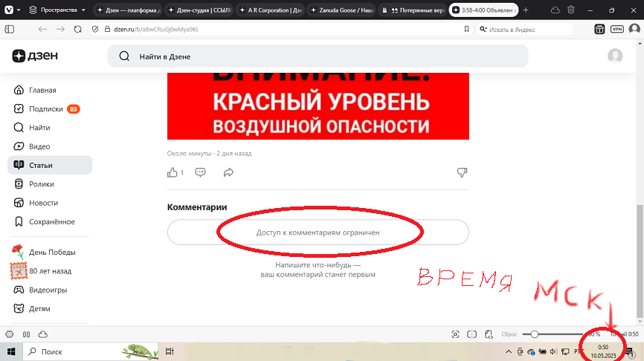Open page actions icon in status bar
Screen dimensions: 644x361
(x=489, y=334)
